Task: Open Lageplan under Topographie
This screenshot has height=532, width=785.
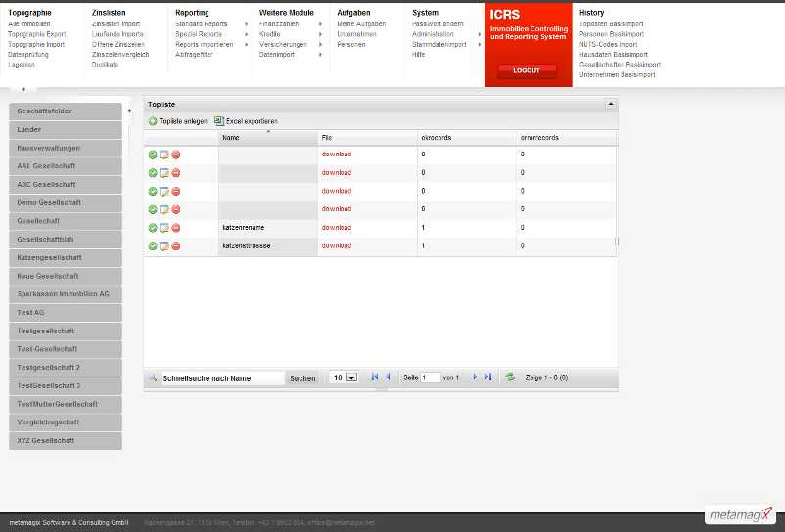Action: [22, 65]
